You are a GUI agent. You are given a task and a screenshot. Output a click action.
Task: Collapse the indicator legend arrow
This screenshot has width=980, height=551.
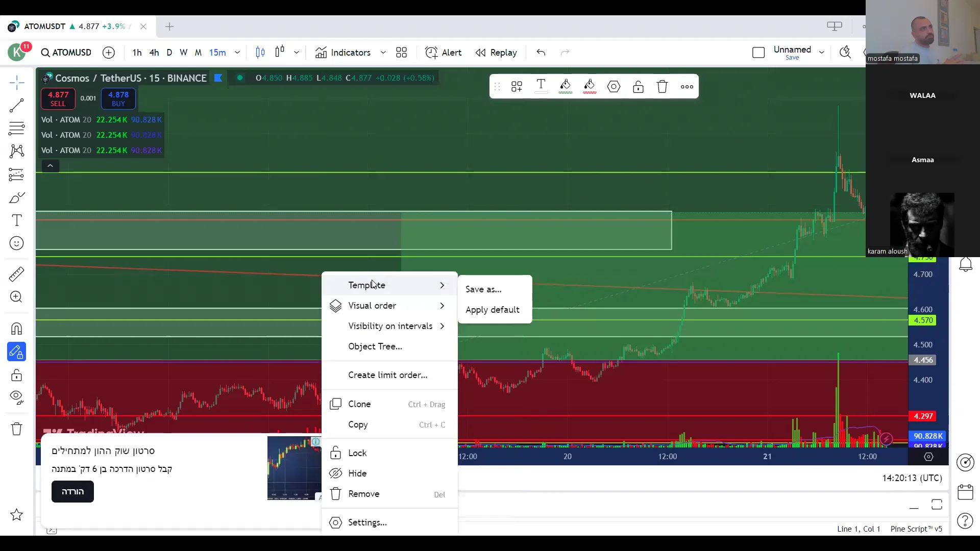[x=50, y=166]
